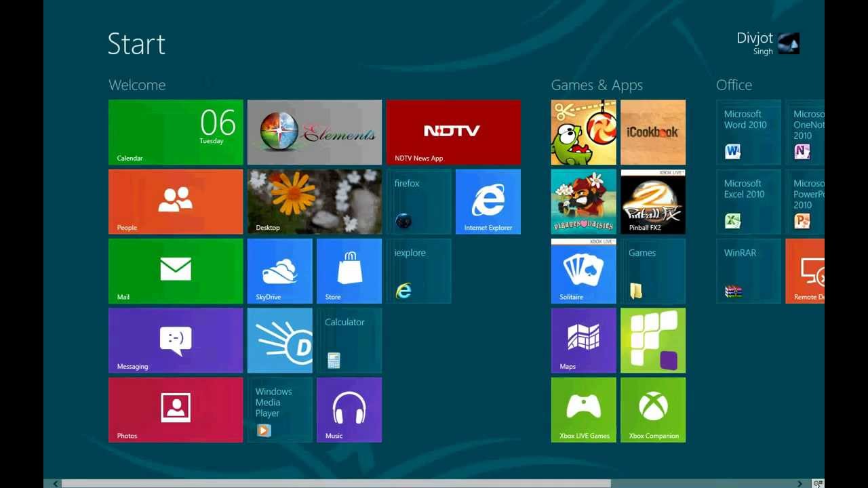
Task: Open the iCookbook tile
Action: [653, 132]
